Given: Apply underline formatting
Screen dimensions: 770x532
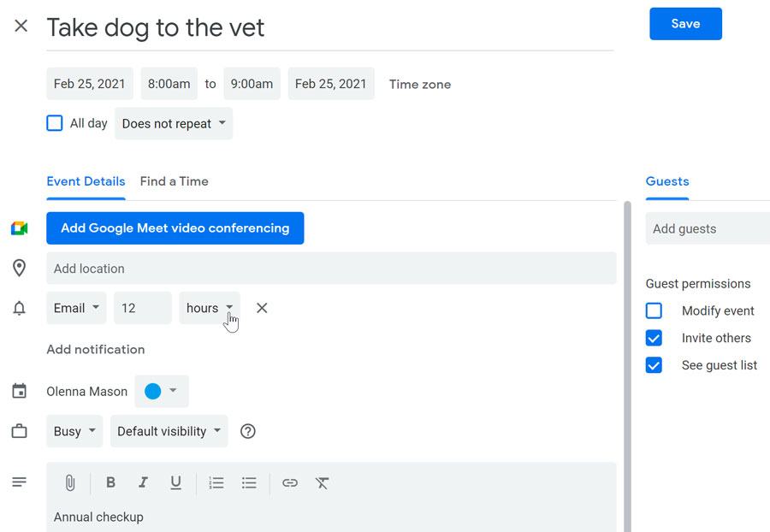Looking at the screenshot, I should [x=175, y=483].
